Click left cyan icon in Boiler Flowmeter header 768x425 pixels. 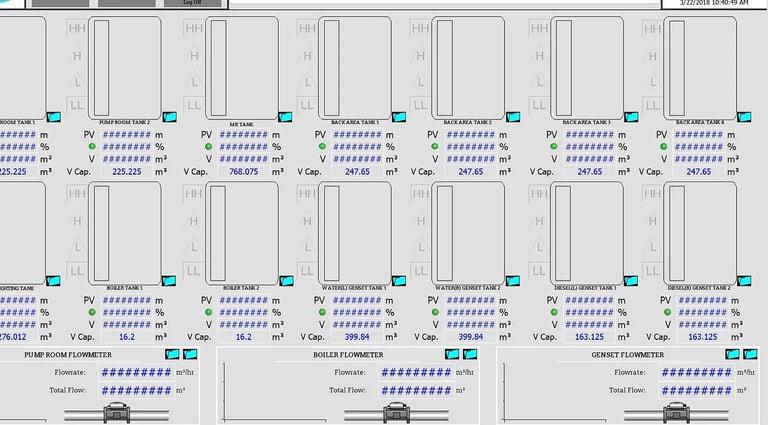click(x=452, y=354)
